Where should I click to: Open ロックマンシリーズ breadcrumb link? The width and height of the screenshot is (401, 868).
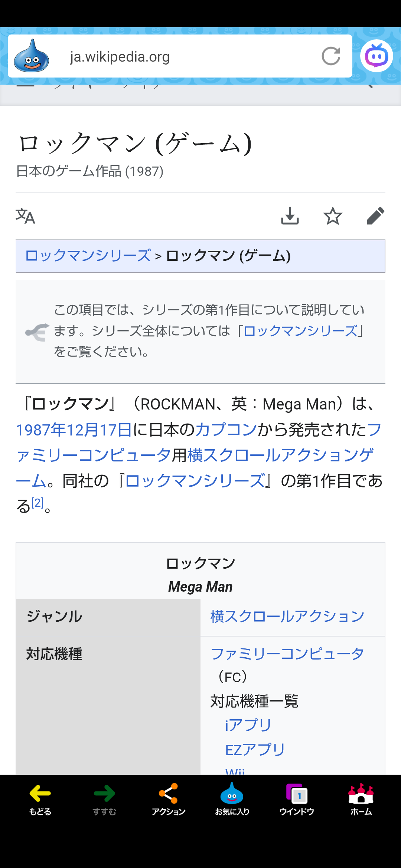click(x=88, y=256)
